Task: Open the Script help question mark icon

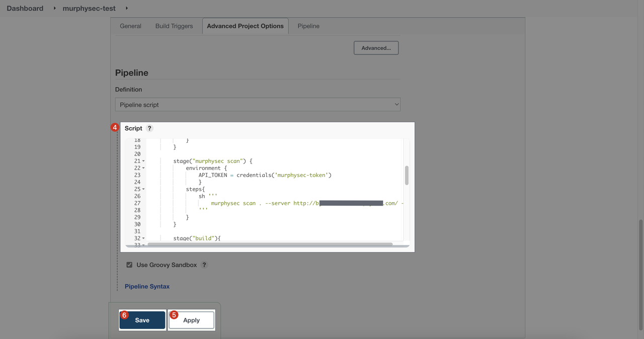Action: pyautogui.click(x=149, y=128)
